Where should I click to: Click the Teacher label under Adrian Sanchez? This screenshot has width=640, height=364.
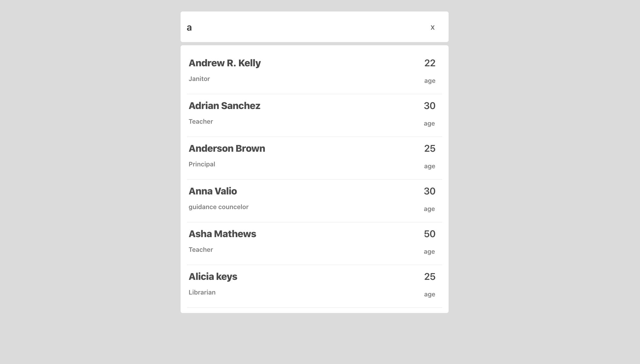coord(201,121)
